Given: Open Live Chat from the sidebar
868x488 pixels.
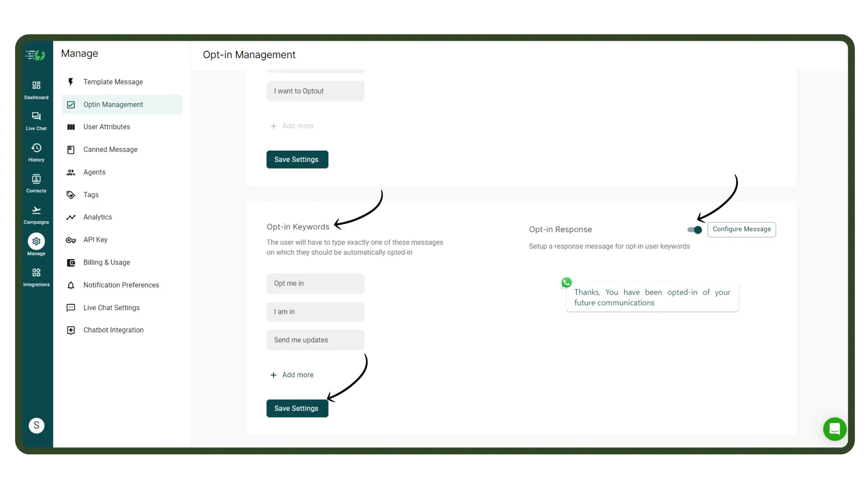Looking at the screenshot, I should pos(36,121).
